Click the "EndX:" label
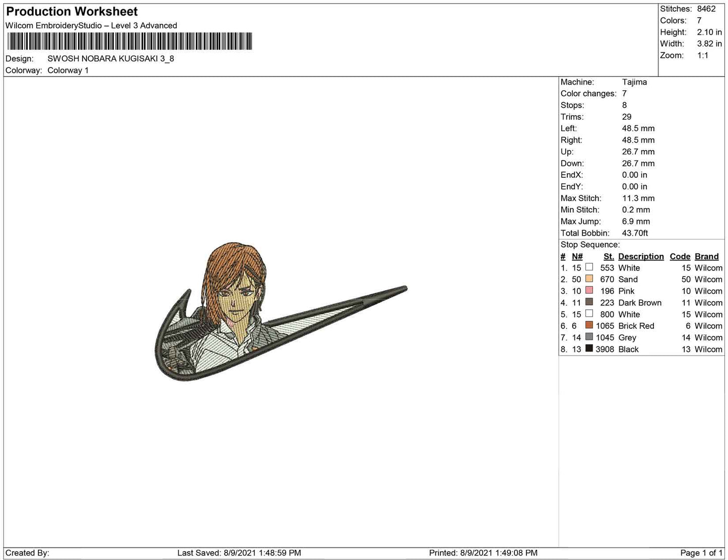 (x=572, y=175)
